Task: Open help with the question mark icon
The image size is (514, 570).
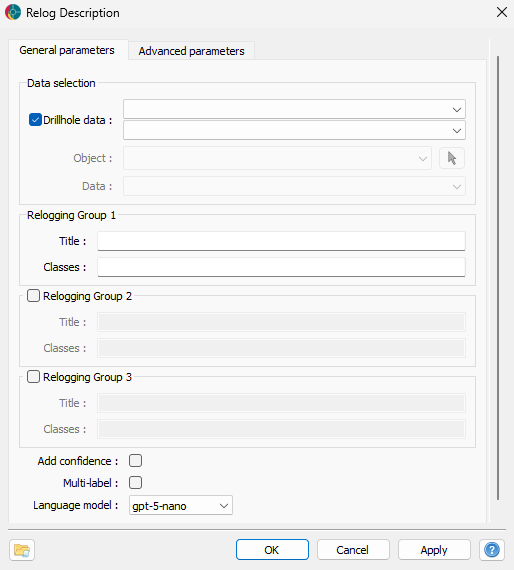Action: [x=491, y=550]
